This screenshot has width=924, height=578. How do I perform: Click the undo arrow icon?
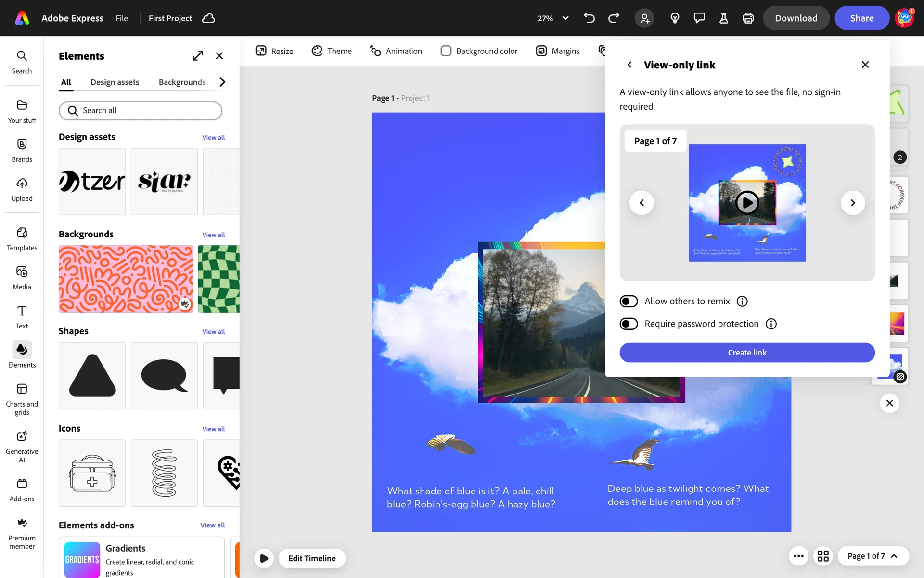pos(589,18)
